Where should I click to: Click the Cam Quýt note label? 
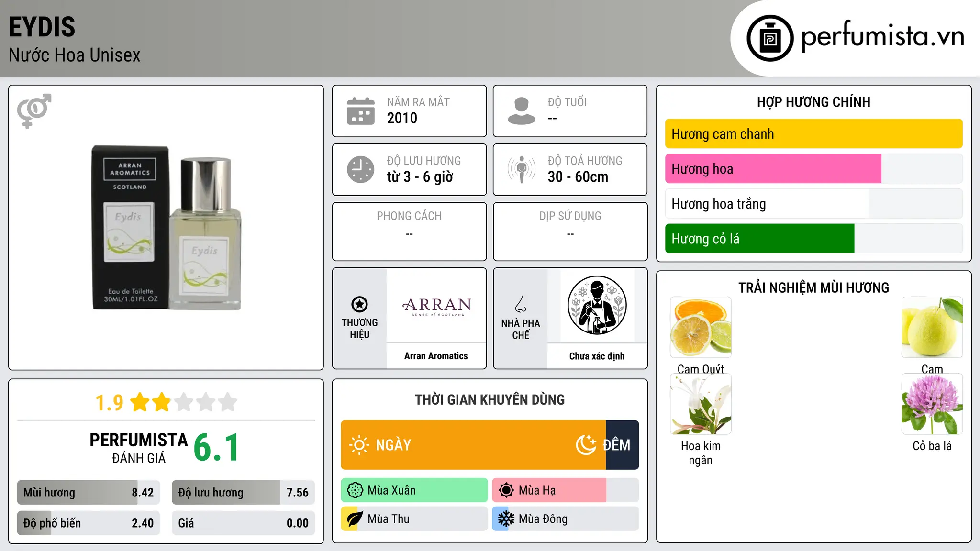(x=701, y=369)
